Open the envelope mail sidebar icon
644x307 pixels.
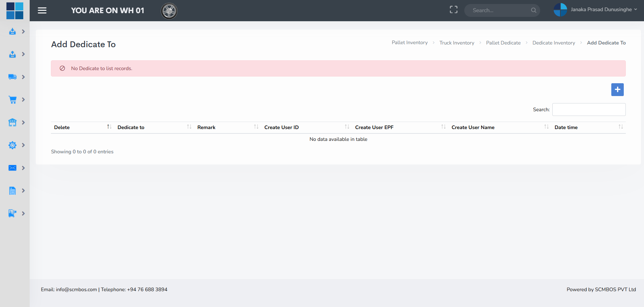pyautogui.click(x=12, y=168)
